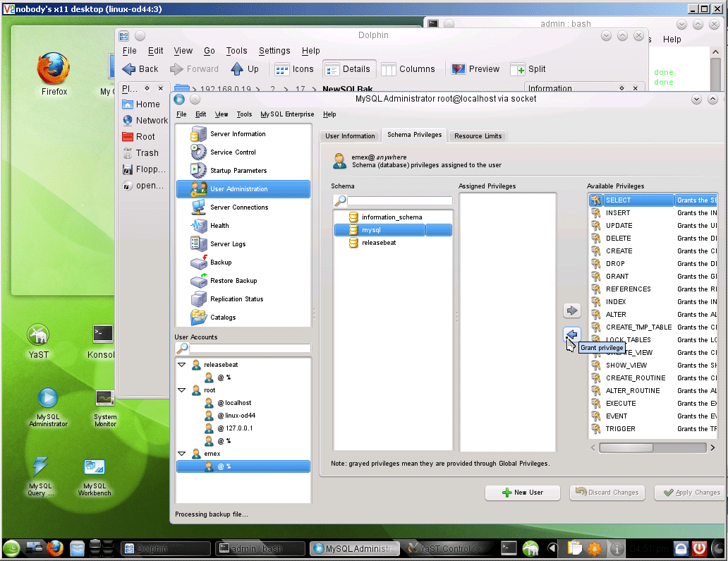This screenshot has width=728, height=561.
Task: Open Service Control section
Action: [x=243, y=152]
